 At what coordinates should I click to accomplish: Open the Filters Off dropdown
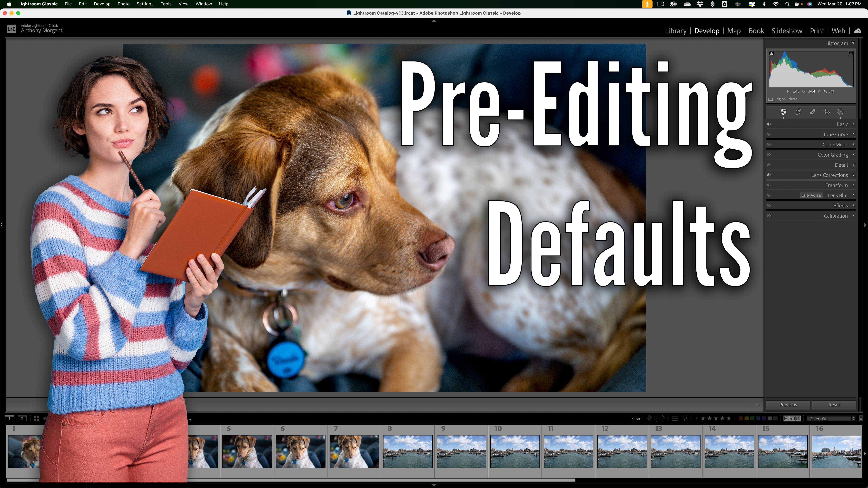pyautogui.click(x=831, y=419)
